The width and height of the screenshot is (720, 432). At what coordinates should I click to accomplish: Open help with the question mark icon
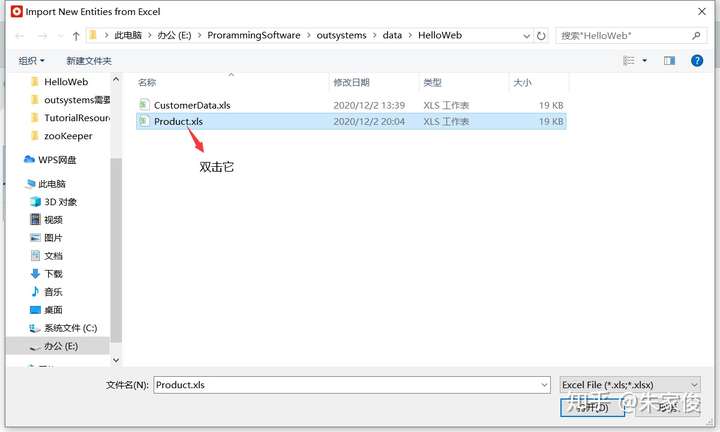coord(697,61)
